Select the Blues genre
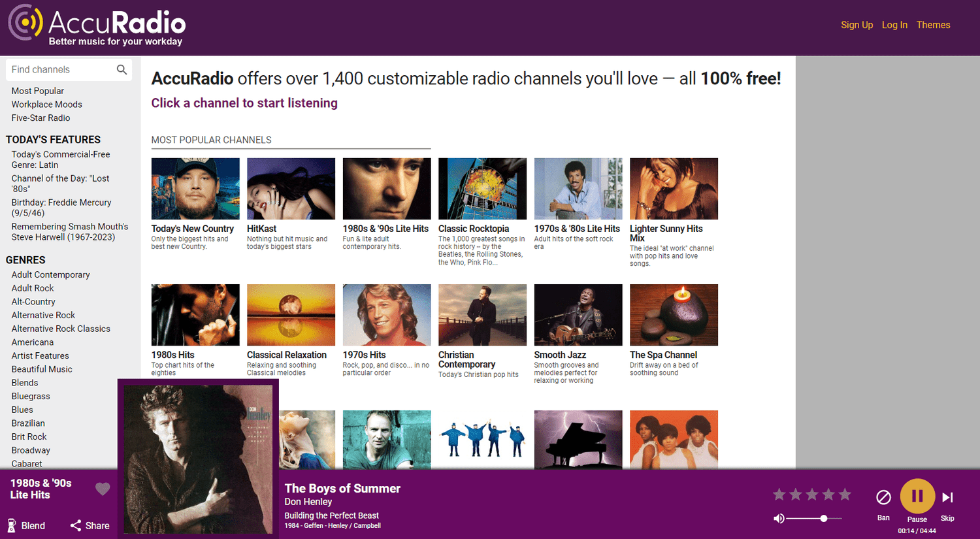 pyautogui.click(x=22, y=410)
